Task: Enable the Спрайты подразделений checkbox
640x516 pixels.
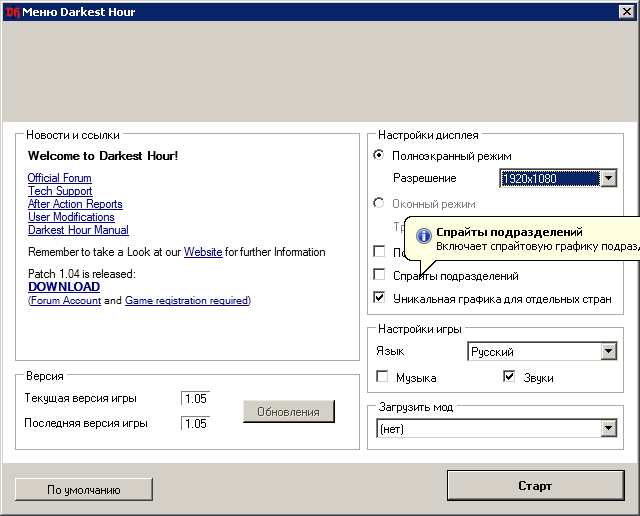Action: point(380,274)
